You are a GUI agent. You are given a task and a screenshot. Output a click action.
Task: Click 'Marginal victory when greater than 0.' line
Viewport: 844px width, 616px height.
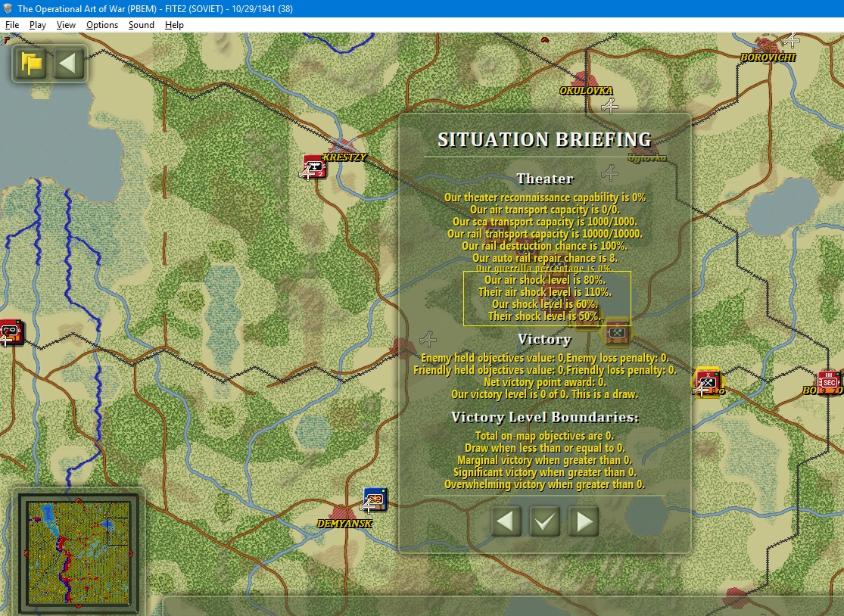tap(545, 460)
